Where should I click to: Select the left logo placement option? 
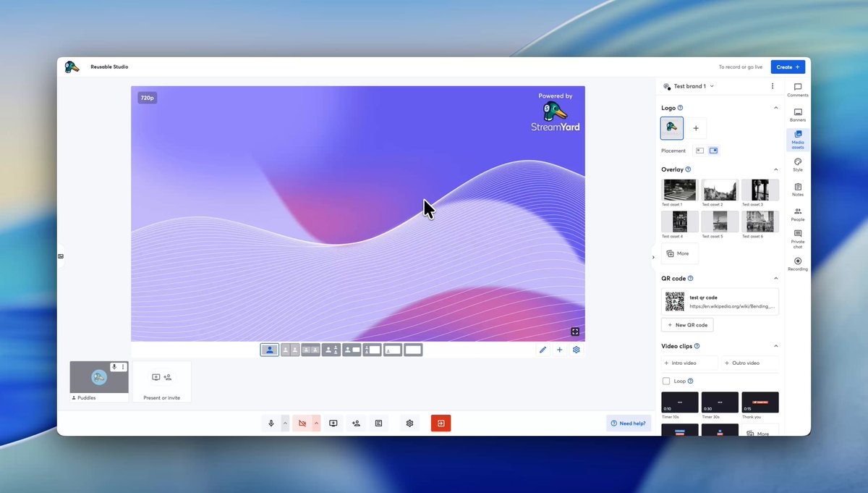[x=699, y=151]
